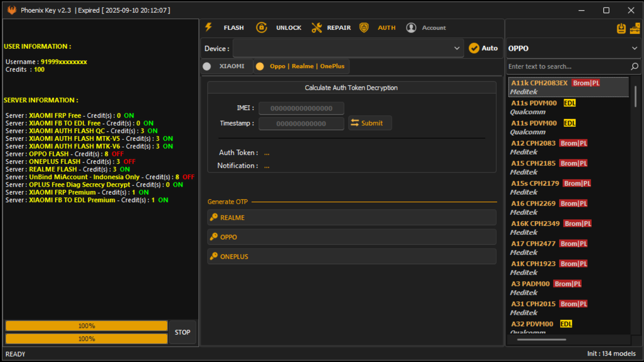
Task: Open the Device dropdown list
Action: pyautogui.click(x=348, y=48)
